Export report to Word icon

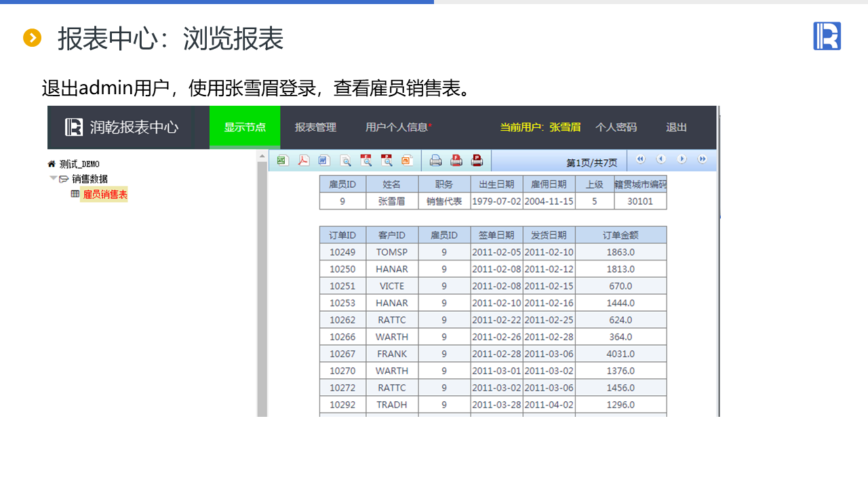click(x=324, y=161)
